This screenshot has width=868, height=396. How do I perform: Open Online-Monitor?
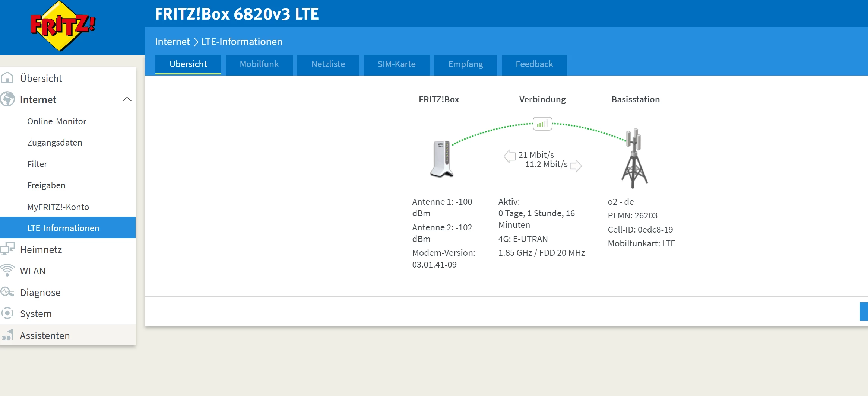pyautogui.click(x=68, y=121)
